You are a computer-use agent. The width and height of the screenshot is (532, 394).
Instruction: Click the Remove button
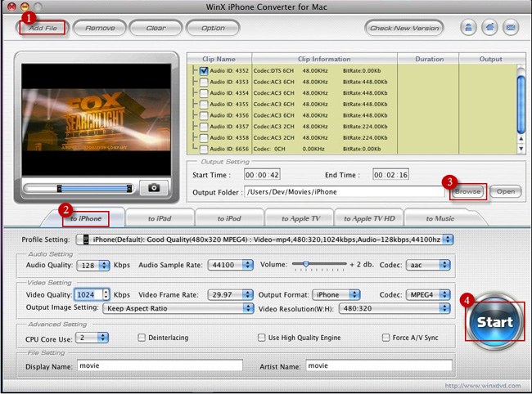(100, 28)
